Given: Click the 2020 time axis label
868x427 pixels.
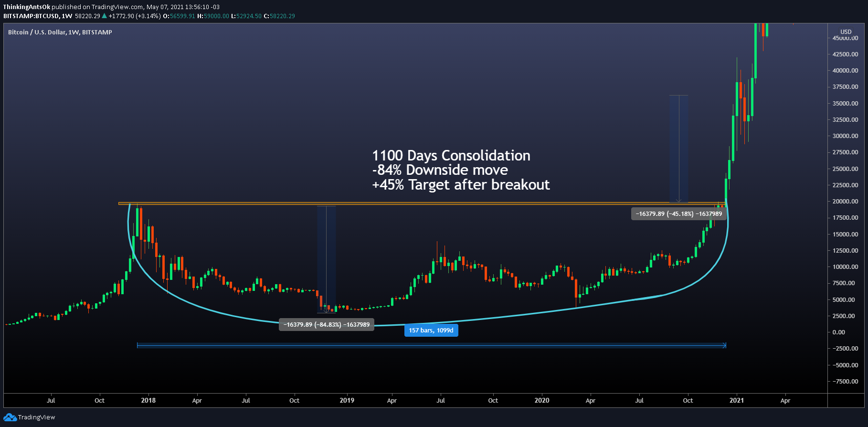Looking at the screenshot, I should tap(542, 401).
